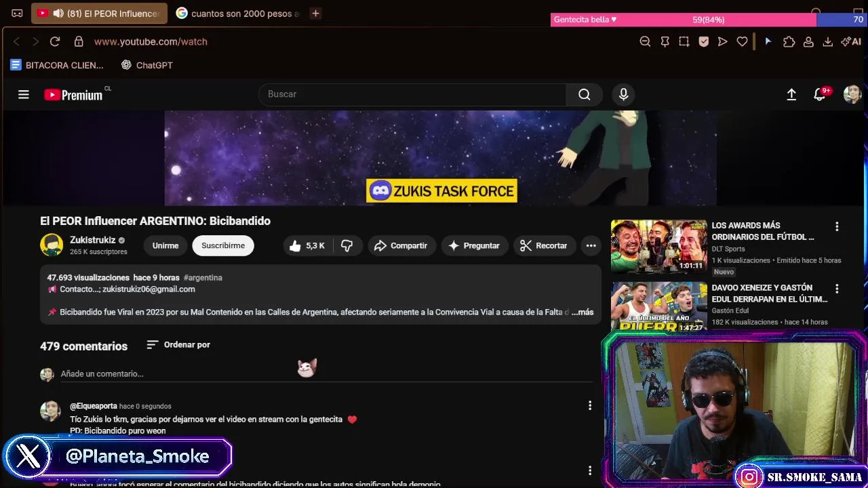Go back to the previous page
This screenshot has height=488, width=868.
[x=17, y=41]
